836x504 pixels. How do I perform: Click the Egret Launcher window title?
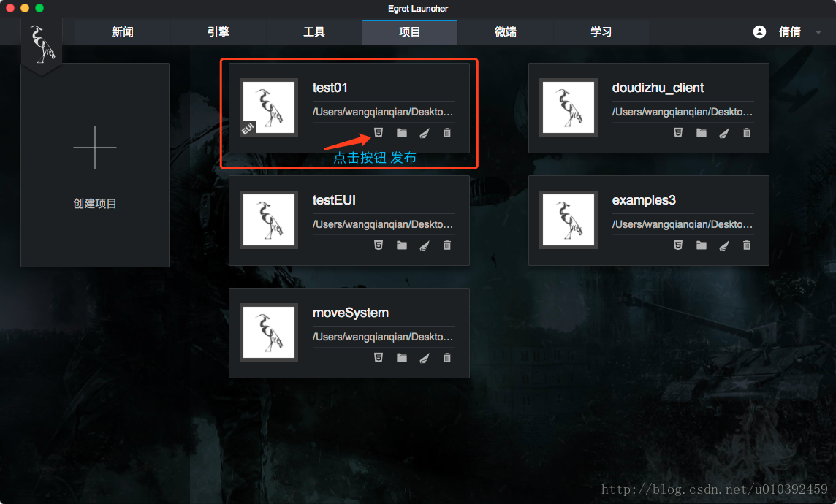click(x=418, y=9)
